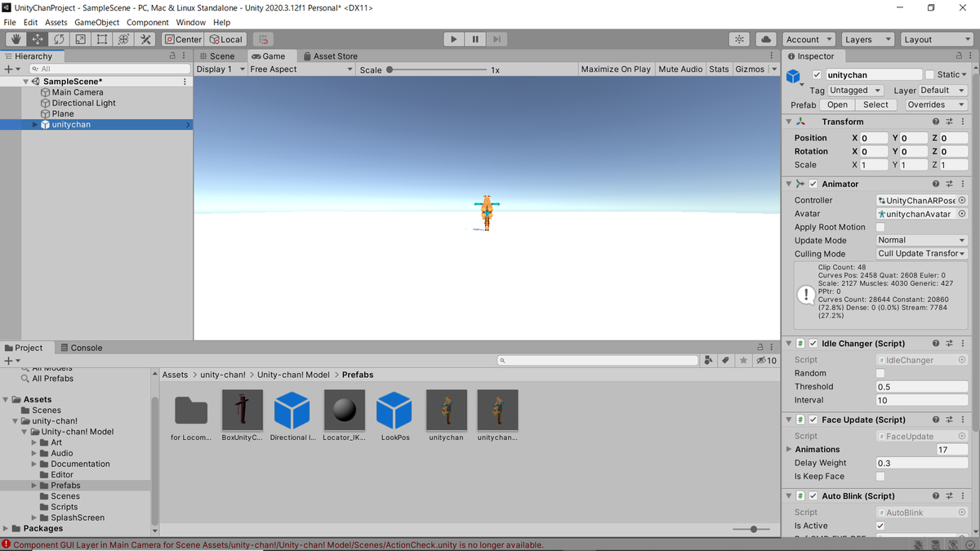Screen dimensions: 980x551
Task: Open Collab sun icon in toolbar
Action: (x=739, y=39)
